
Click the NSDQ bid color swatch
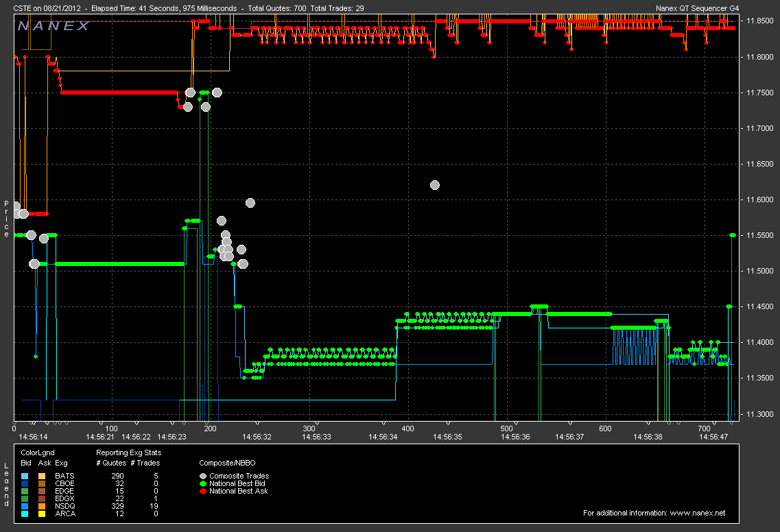click(x=25, y=506)
